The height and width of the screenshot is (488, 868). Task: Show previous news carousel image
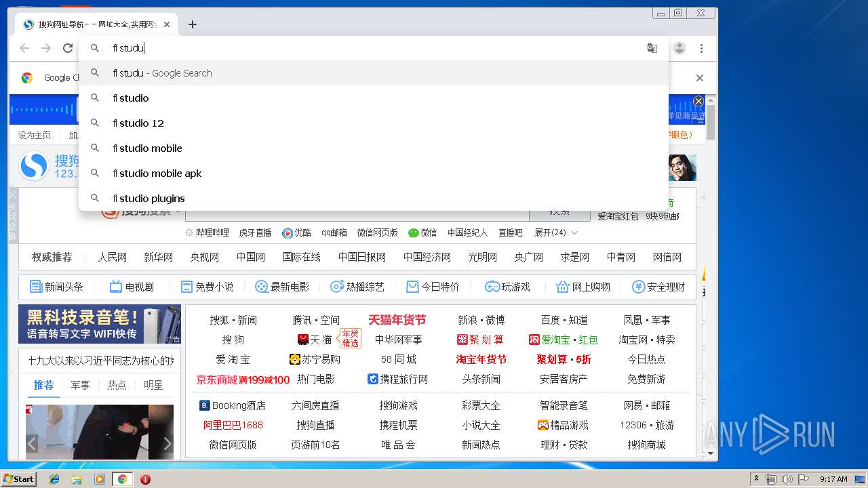32,444
